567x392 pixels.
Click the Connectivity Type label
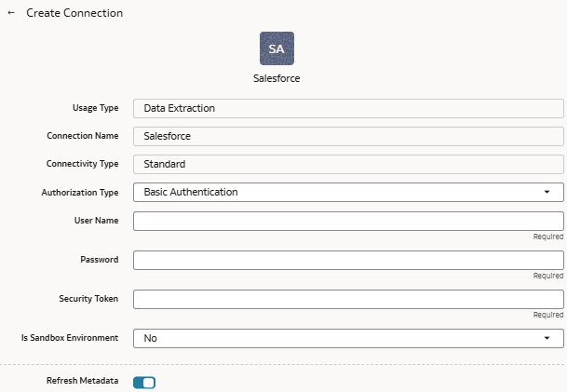[x=83, y=164]
